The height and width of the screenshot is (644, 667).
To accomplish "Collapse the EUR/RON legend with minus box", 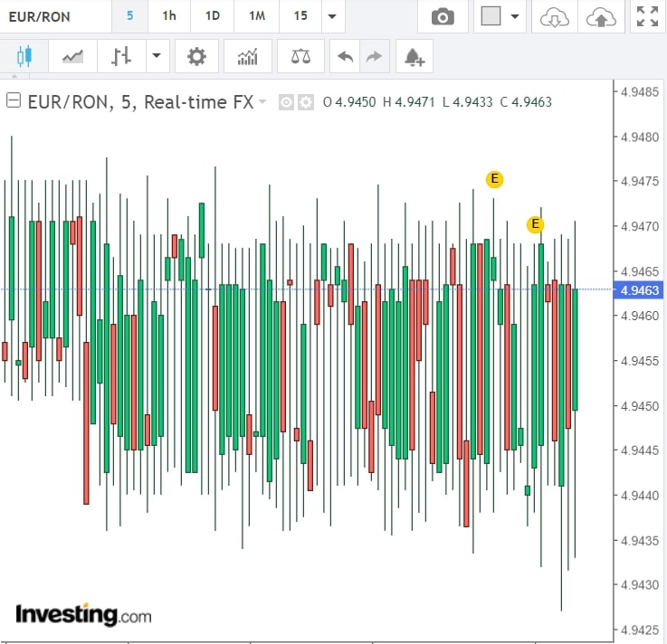I will tap(14, 101).
